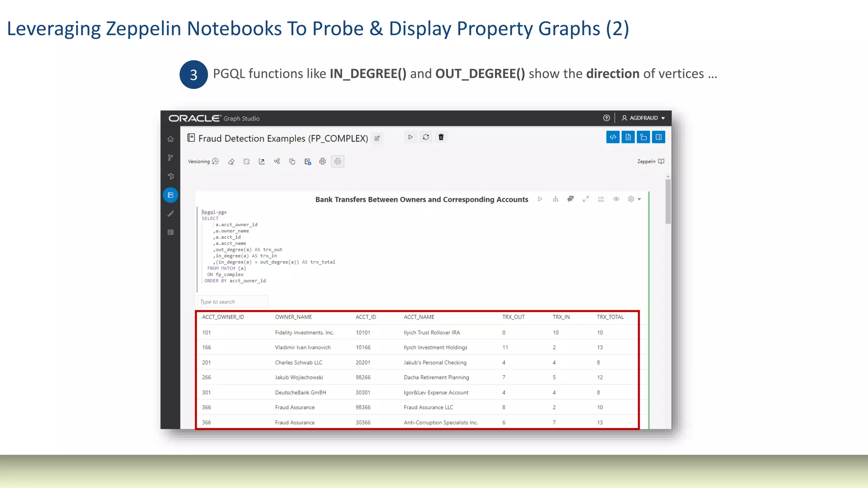Open the Graphs icon in sidebar
The height and width of the screenshot is (488, 868).
click(170, 176)
